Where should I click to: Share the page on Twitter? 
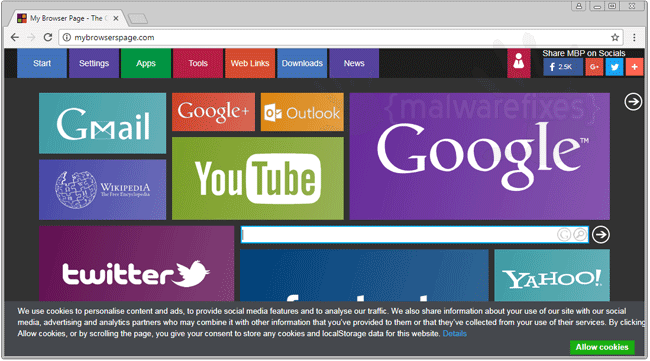point(614,67)
